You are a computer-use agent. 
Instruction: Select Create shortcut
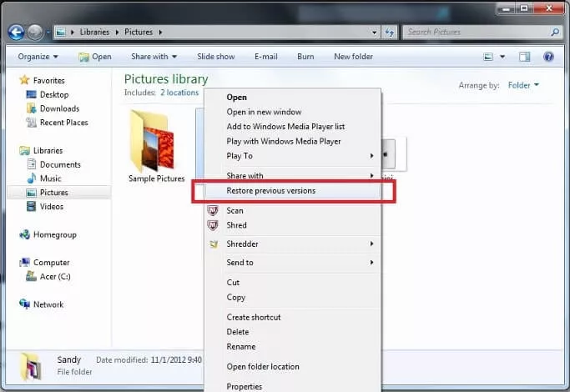click(293, 317)
